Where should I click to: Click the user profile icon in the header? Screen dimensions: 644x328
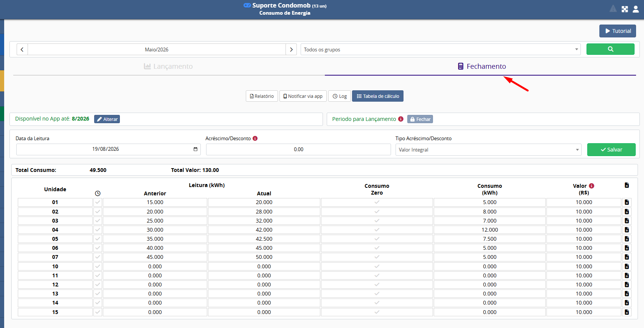click(x=636, y=9)
